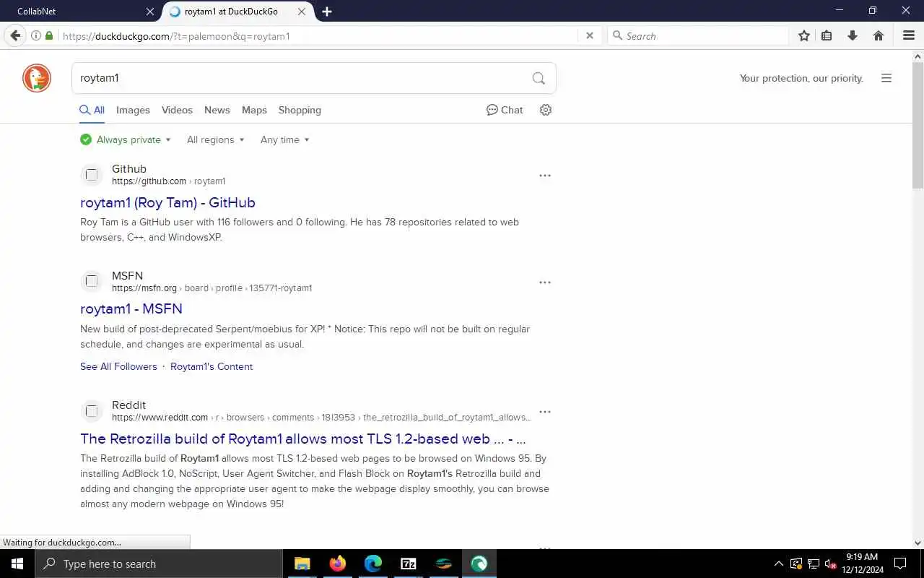
Task: Open notification center icon
Action: tap(900, 564)
